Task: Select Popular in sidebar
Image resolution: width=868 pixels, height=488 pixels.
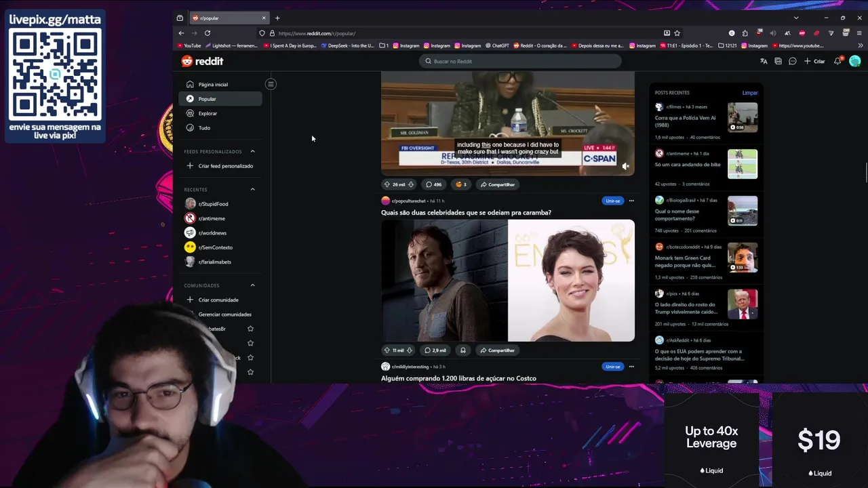Action: click(220, 99)
